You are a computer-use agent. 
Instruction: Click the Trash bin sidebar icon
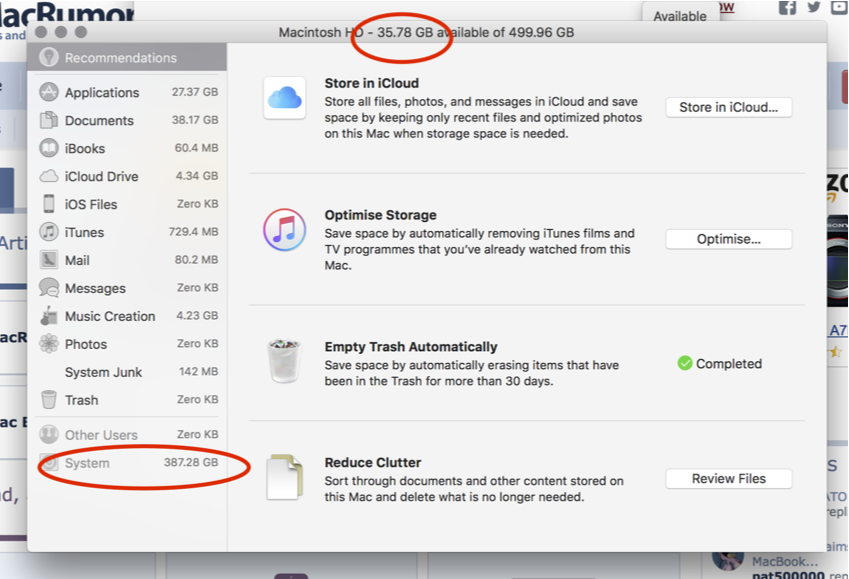49,400
